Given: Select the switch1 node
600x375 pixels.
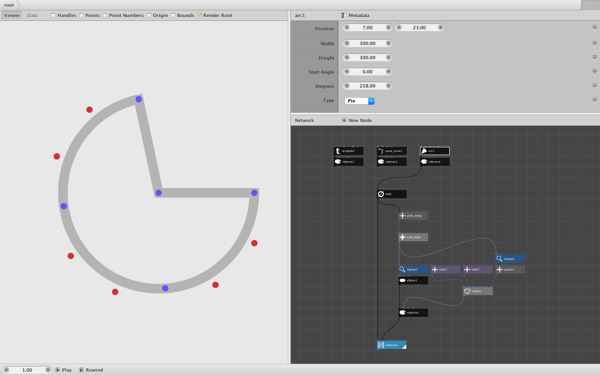Looking at the screenshot, I should (478, 291).
